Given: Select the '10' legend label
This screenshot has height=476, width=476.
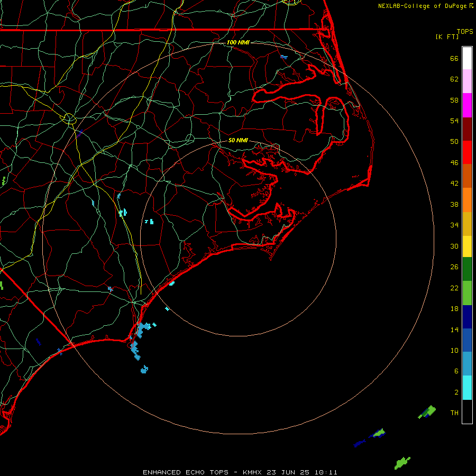Looking at the screenshot, I should point(454,351).
